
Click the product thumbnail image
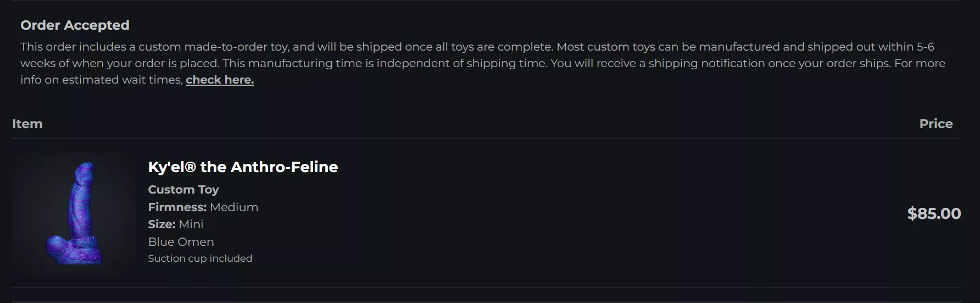[74, 213]
